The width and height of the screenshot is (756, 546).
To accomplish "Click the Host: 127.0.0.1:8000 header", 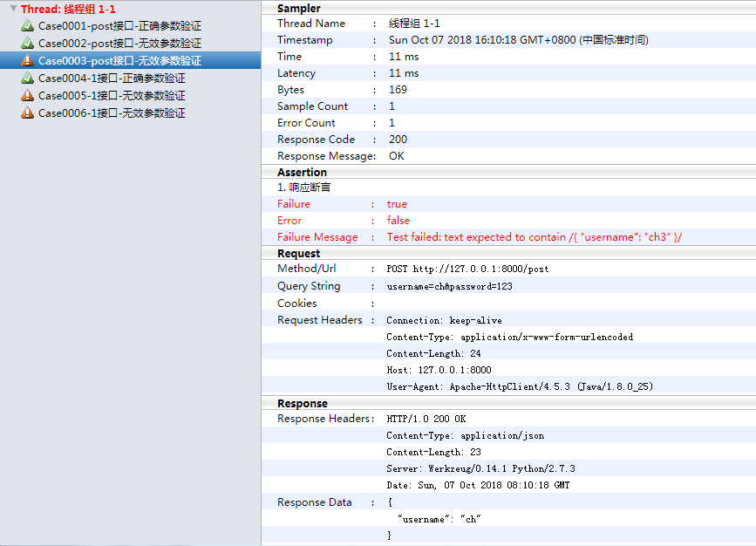I will 439,370.
